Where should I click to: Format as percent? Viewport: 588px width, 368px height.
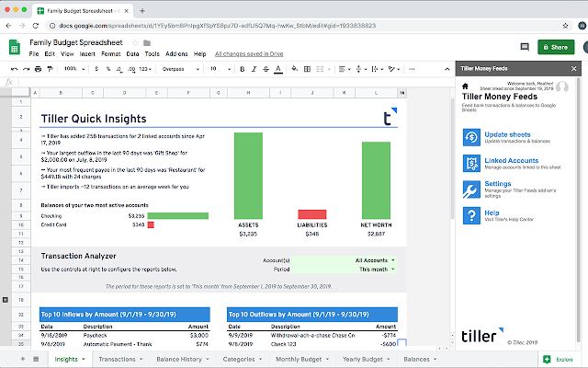point(108,69)
